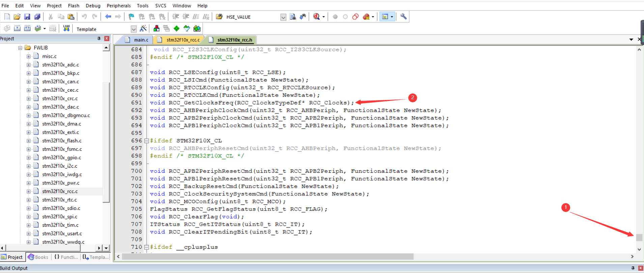Switch to the Books panel tab

click(38, 257)
